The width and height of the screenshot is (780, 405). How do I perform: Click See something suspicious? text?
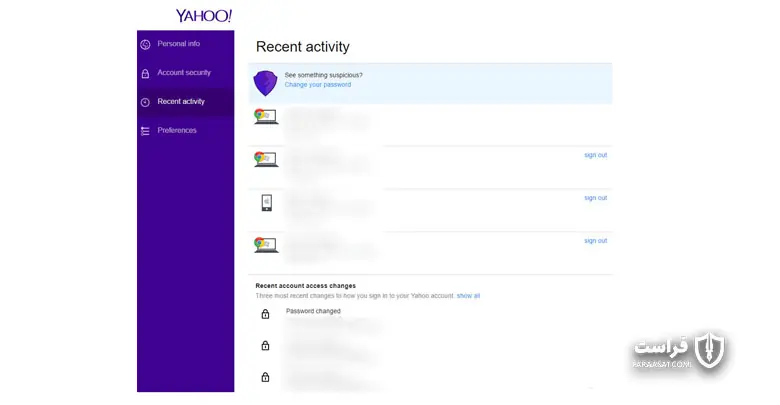coord(323,75)
